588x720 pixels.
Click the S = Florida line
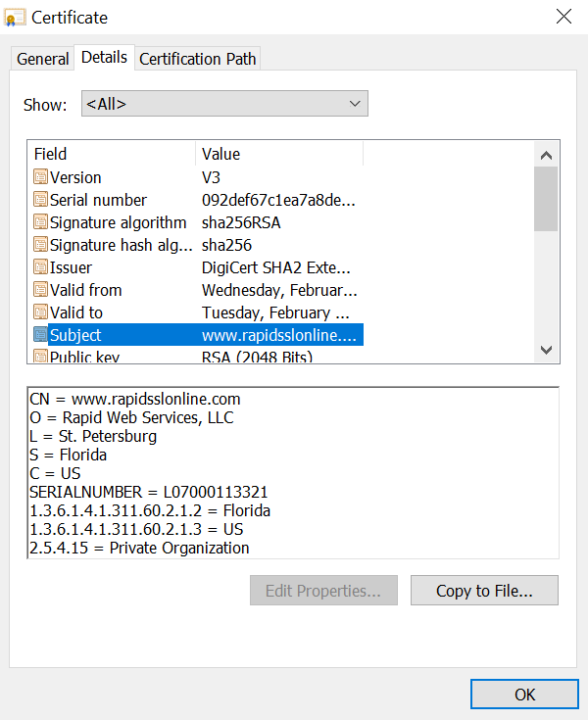tap(68, 455)
